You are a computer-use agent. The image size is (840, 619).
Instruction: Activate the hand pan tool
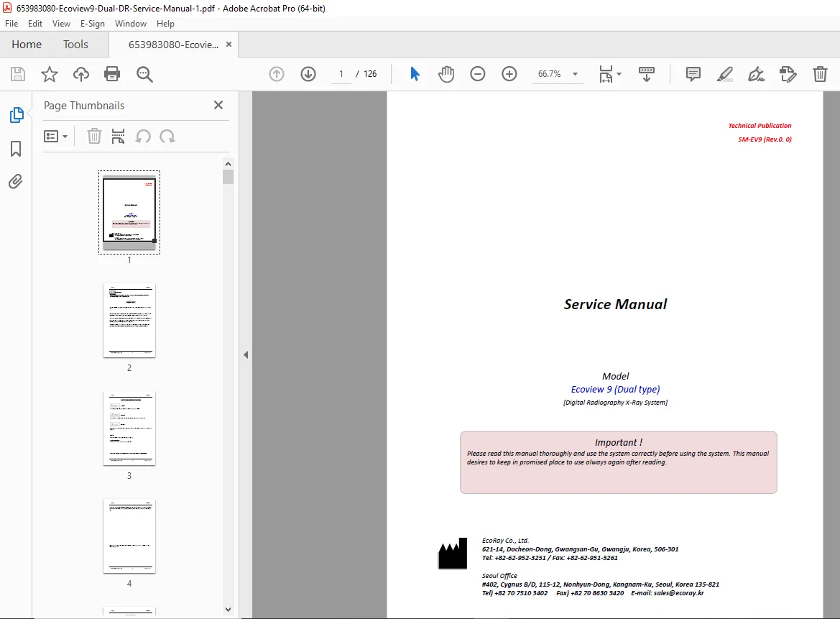tap(446, 74)
